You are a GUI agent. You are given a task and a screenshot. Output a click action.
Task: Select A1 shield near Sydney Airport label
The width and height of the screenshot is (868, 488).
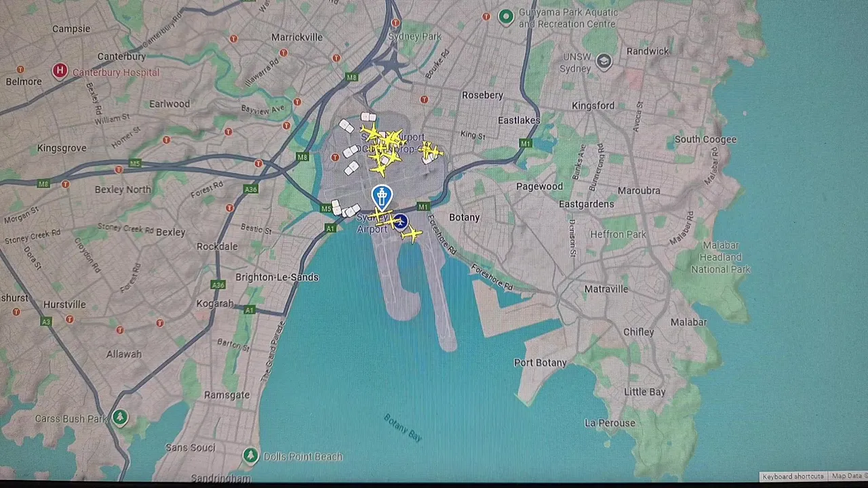330,228
